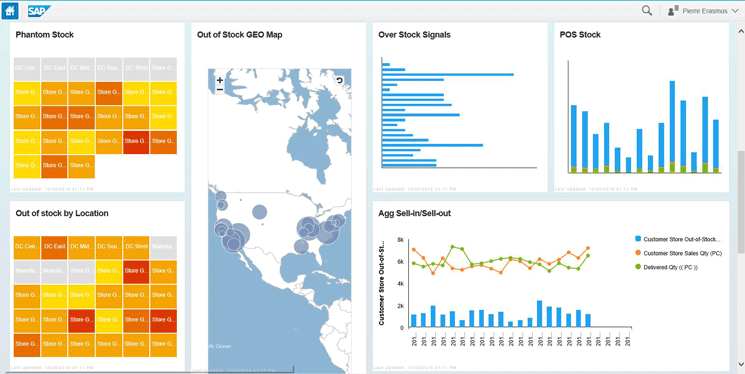The width and height of the screenshot is (745, 374).
Task: Click the SAP logo
Action: (x=39, y=11)
